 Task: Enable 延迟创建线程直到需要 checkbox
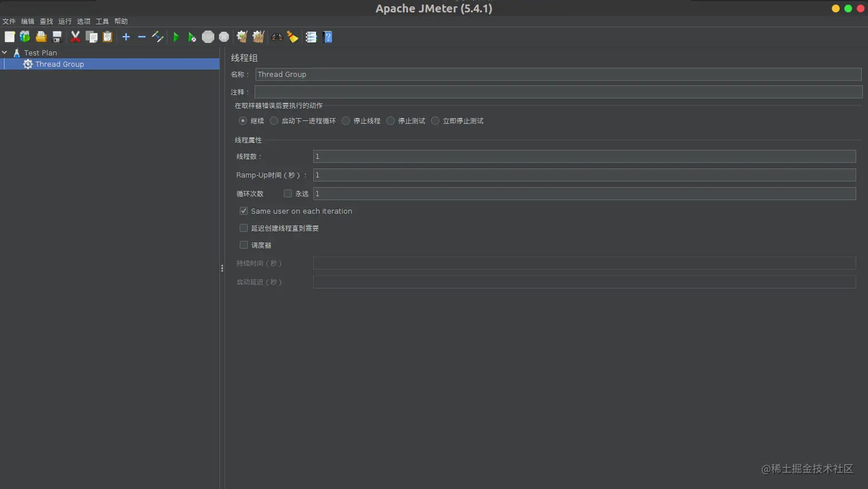coord(243,228)
